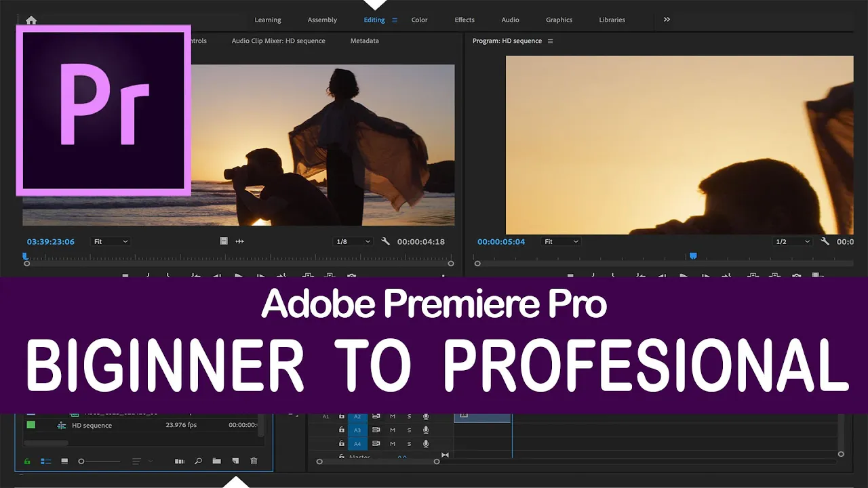Expand workspace overflow chevrons
The width and height of the screenshot is (868, 488).
667,20
